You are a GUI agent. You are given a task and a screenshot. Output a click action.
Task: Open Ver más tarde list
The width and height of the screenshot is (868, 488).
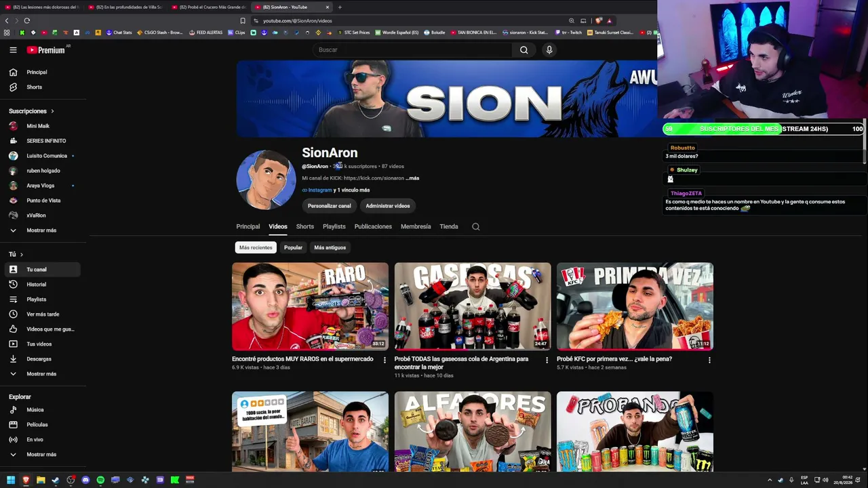point(43,314)
